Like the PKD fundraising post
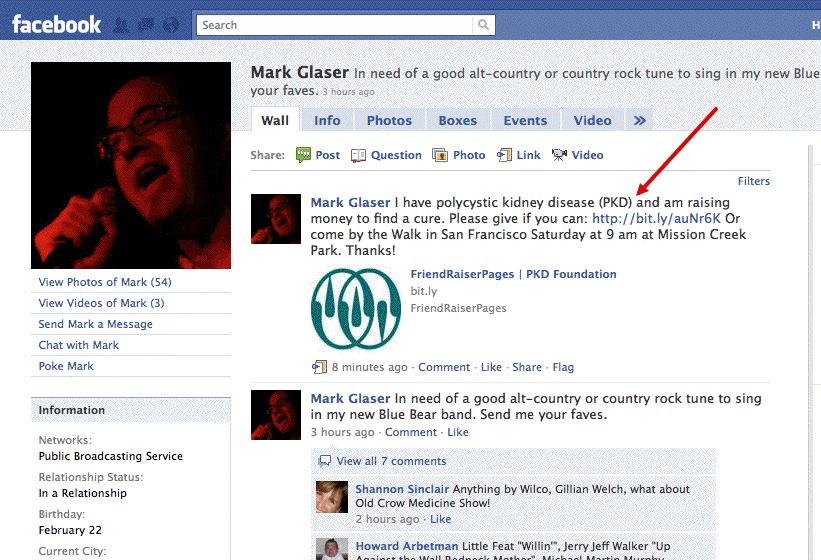Viewport: 821px width, 560px height. (x=491, y=367)
